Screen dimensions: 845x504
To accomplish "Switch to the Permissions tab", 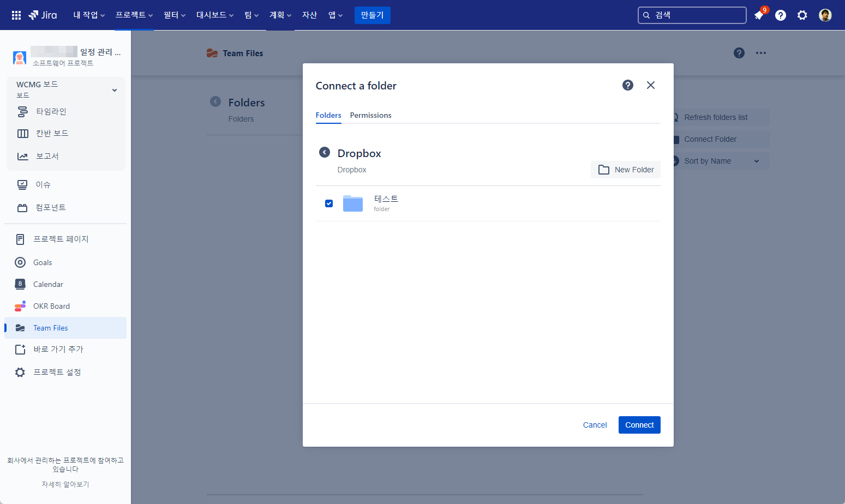I will (371, 115).
